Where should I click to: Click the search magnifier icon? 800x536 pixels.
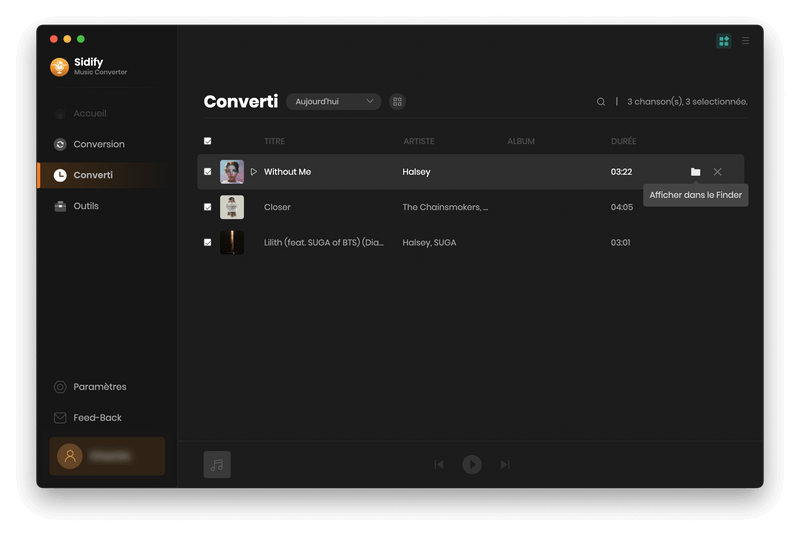(x=601, y=102)
